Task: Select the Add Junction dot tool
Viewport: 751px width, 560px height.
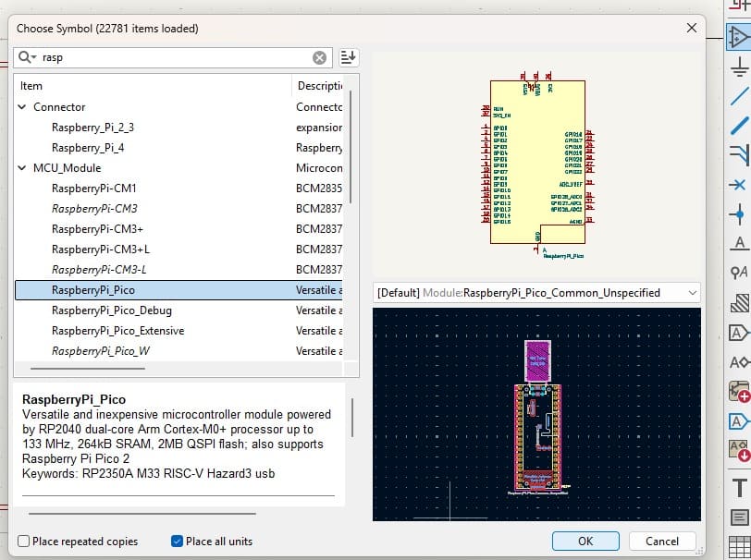Action: point(739,213)
